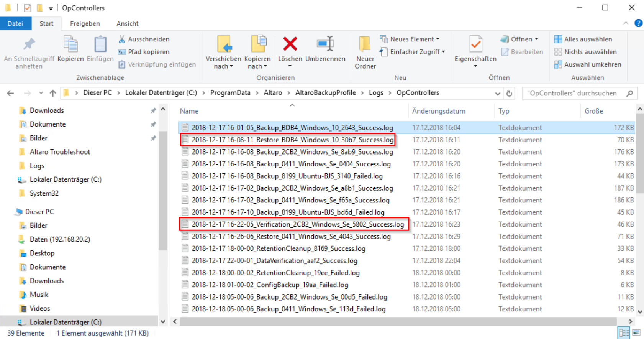This screenshot has height=339, width=644.
Task: Switch to the Ansicht ribbon tab
Action: click(x=127, y=24)
